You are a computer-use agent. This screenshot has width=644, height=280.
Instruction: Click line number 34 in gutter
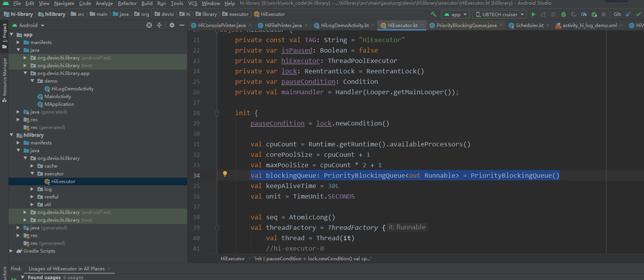(x=196, y=176)
